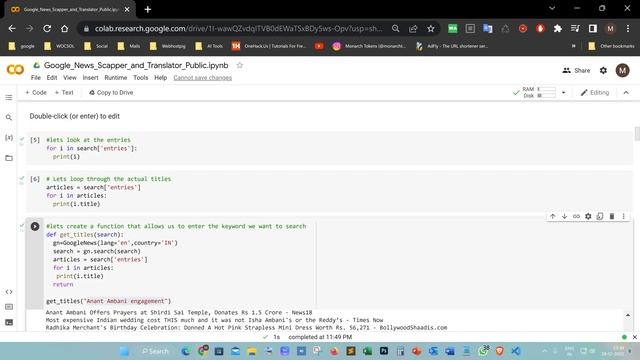Open the Tools menu
The image size is (640, 360).
click(x=140, y=78)
